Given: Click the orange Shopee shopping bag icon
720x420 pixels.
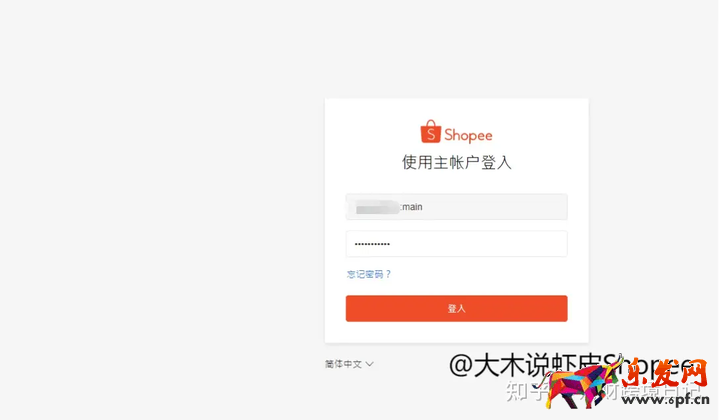Looking at the screenshot, I should click(431, 132).
